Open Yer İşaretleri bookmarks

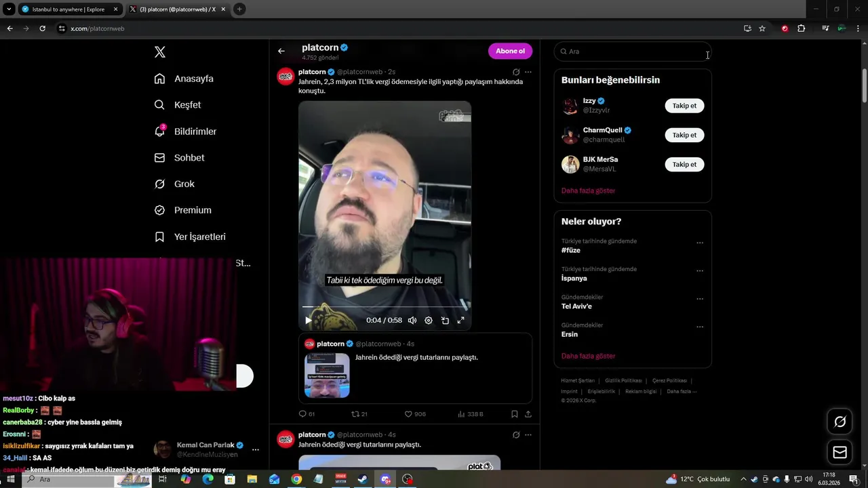click(190, 237)
